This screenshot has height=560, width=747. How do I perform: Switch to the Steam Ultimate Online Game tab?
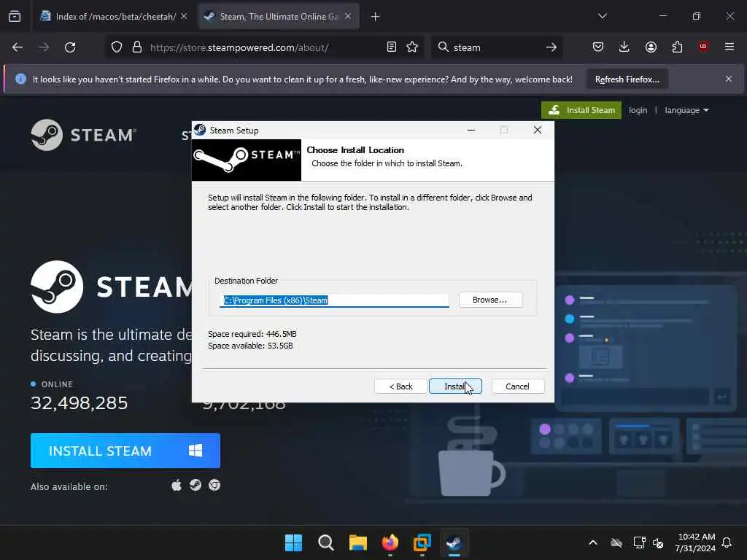tap(279, 16)
